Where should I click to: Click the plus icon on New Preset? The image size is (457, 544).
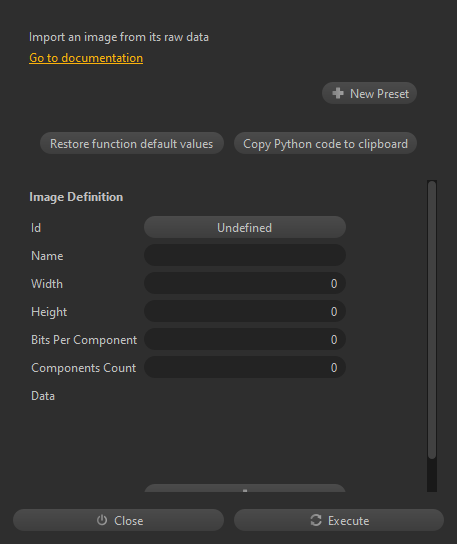click(338, 93)
